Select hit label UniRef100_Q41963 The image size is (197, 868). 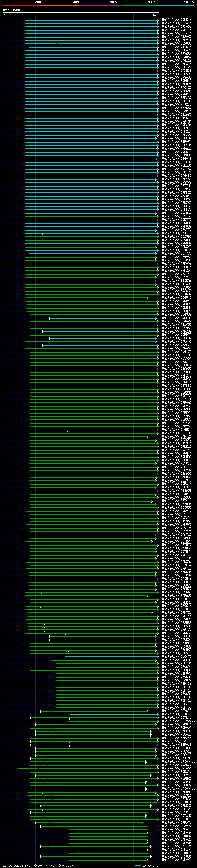(x=177, y=115)
